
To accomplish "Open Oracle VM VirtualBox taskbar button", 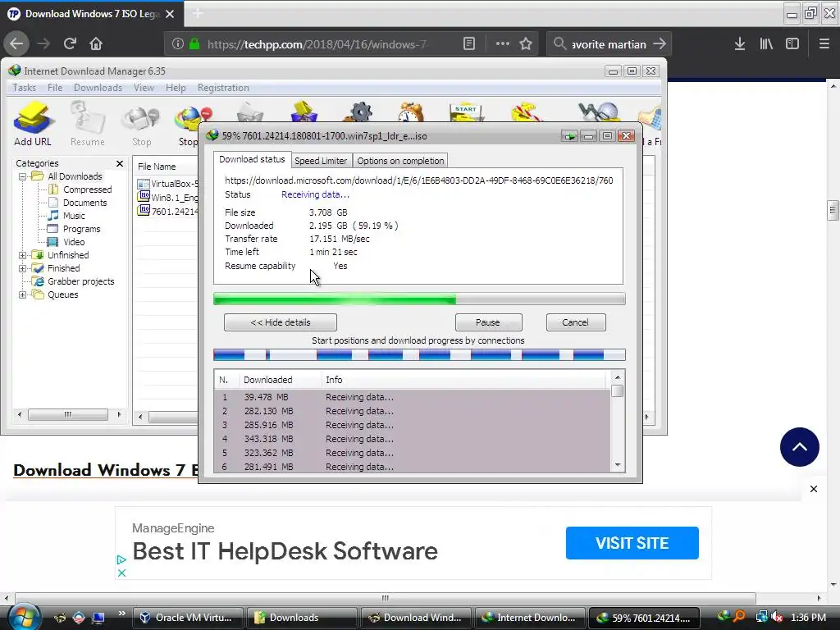I will point(186,618).
